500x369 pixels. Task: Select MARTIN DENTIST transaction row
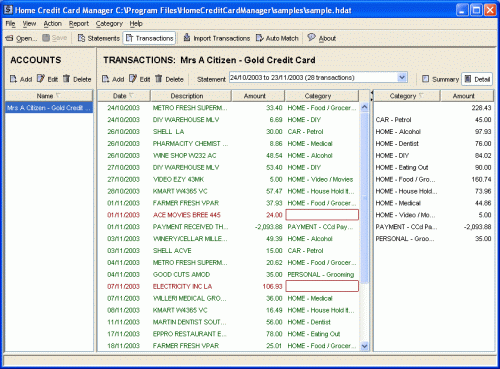[x=228, y=322]
